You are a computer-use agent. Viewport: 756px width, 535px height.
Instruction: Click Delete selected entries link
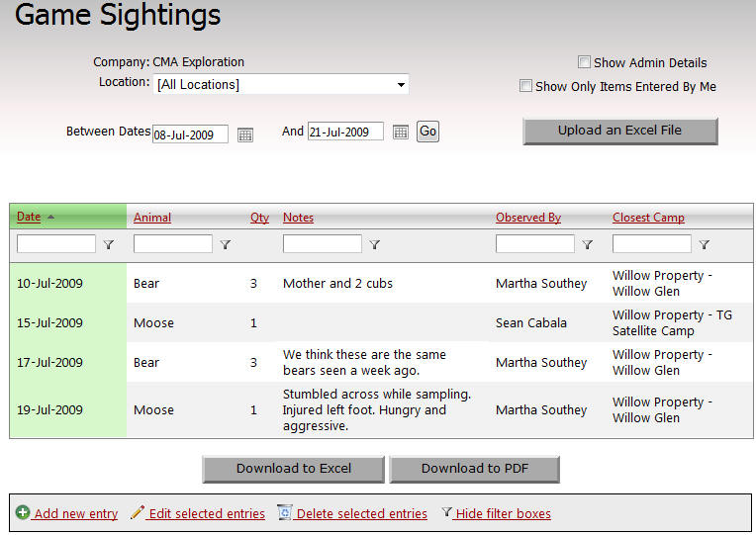click(x=361, y=514)
